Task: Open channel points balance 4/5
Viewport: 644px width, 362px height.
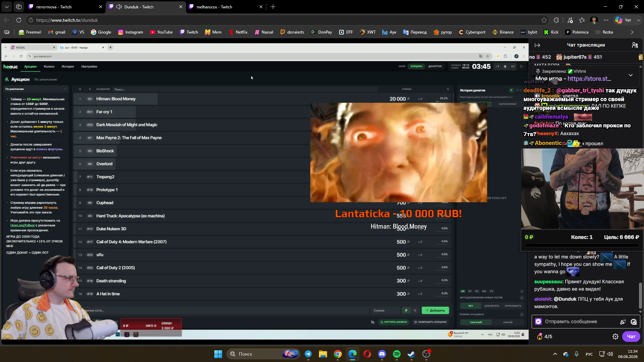Action: [544, 337]
